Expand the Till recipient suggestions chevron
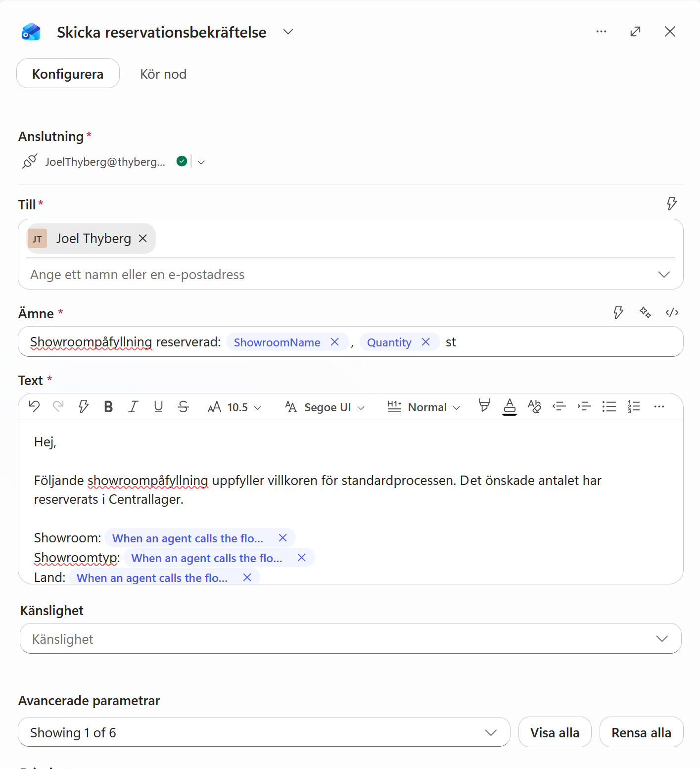This screenshot has width=700, height=769. tap(664, 275)
